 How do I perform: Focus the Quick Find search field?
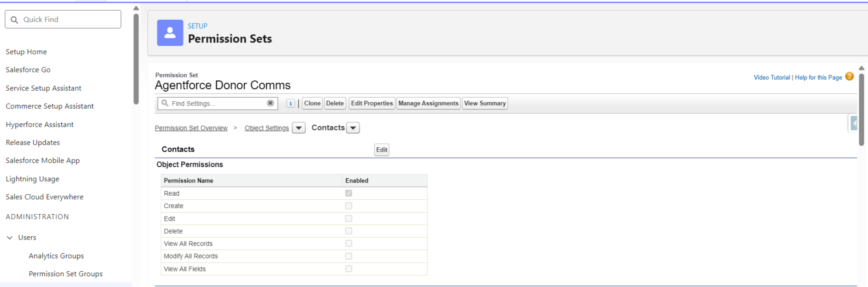[63, 19]
